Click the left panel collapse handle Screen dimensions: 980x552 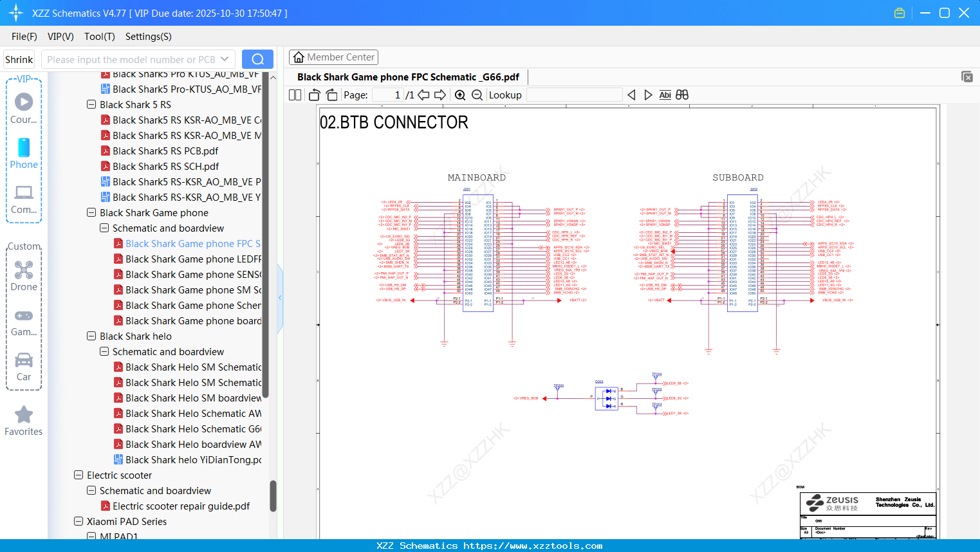tap(280, 297)
